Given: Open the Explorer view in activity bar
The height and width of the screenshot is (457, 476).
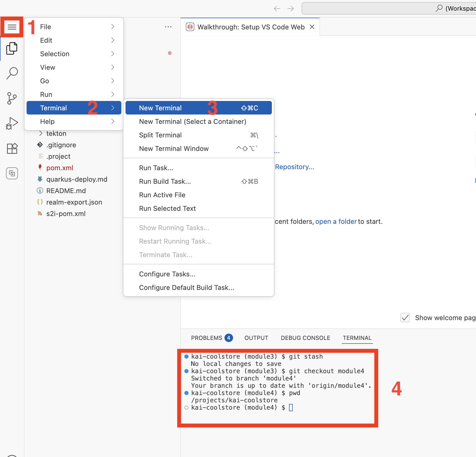Looking at the screenshot, I should 12,49.
